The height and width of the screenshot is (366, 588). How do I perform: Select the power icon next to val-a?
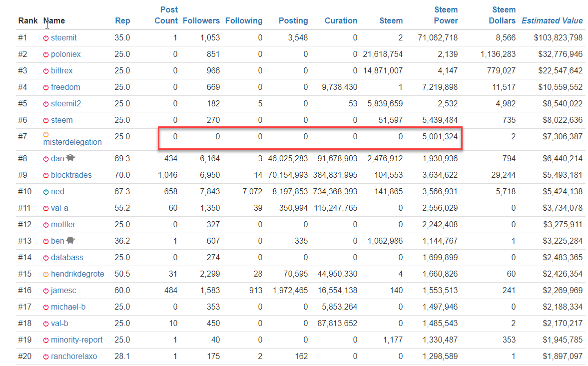pos(46,208)
